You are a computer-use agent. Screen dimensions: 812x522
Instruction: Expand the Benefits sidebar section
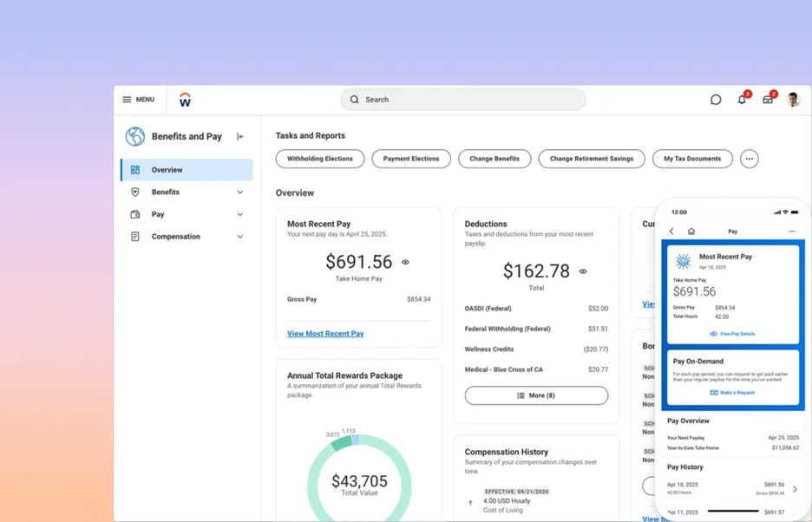point(239,192)
